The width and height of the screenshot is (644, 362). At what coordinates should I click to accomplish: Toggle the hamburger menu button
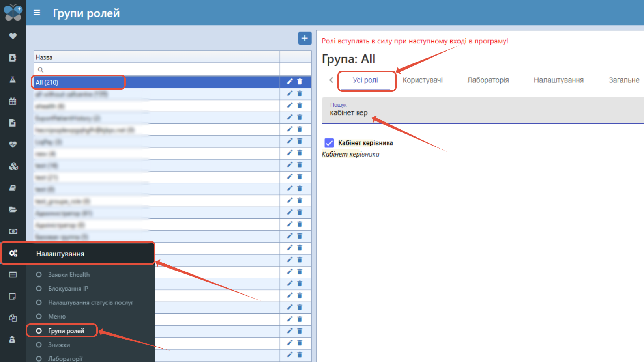pyautogui.click(x=37, y=13)
